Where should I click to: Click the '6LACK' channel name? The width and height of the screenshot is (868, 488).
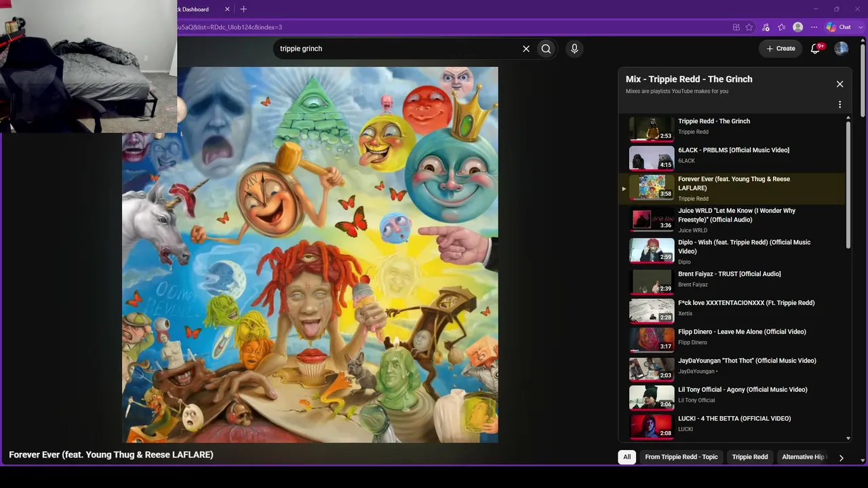686,161
